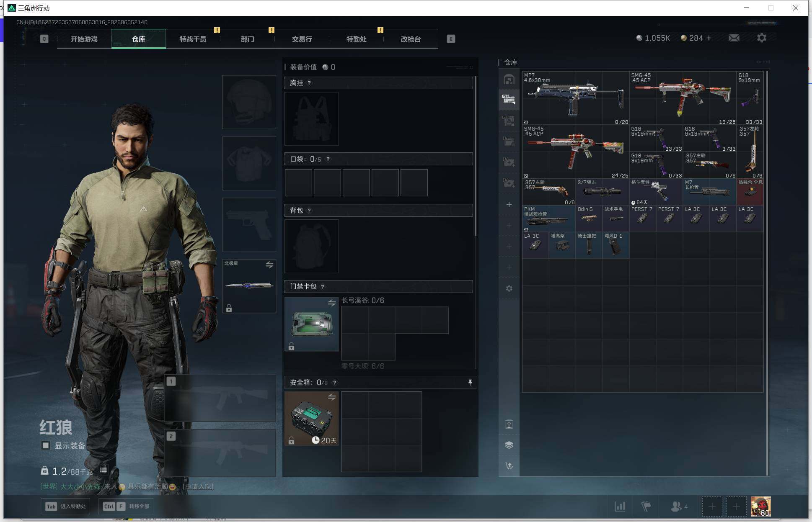Click the Q key icon left of the tabs

44,39
